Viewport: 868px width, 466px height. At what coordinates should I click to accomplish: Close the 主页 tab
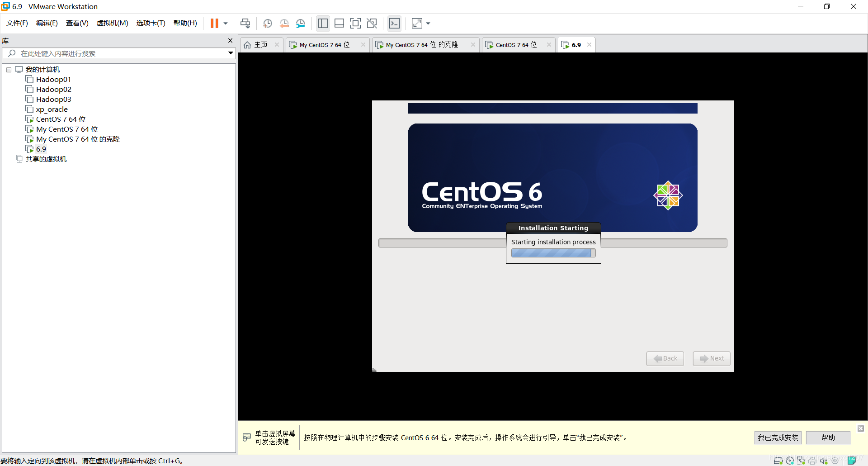[x=277, y=45]
